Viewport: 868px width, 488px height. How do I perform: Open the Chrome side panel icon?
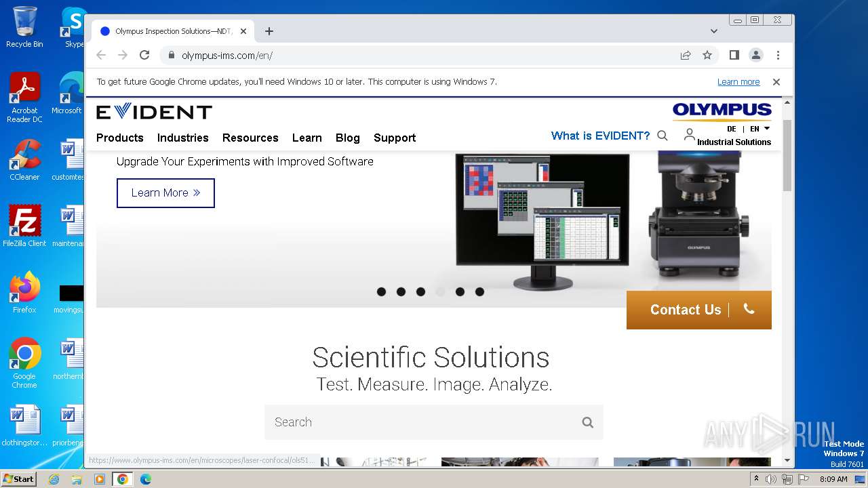(x=734, y=55)
